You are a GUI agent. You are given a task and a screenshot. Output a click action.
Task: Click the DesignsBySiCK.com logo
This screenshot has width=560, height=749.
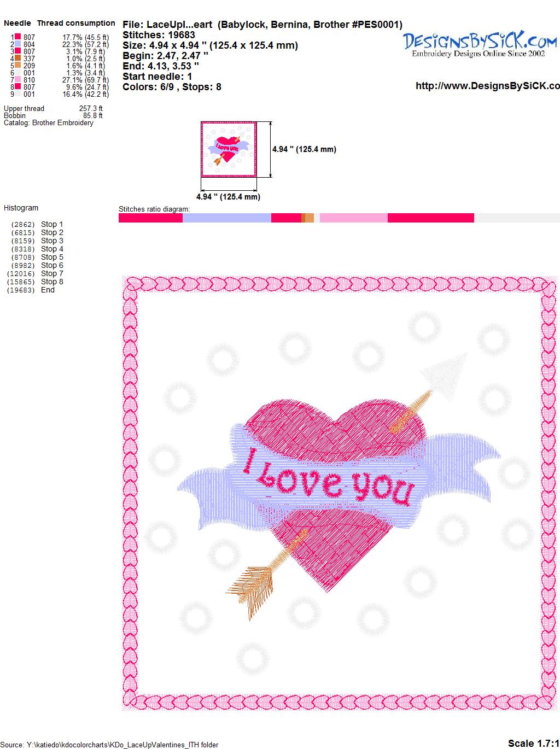pos(480,44)
